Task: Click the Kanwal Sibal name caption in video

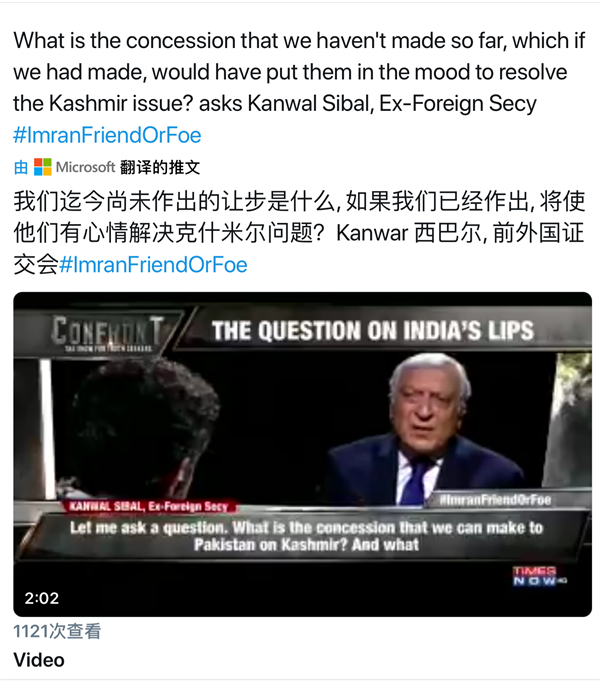Action: click(148, 506)
